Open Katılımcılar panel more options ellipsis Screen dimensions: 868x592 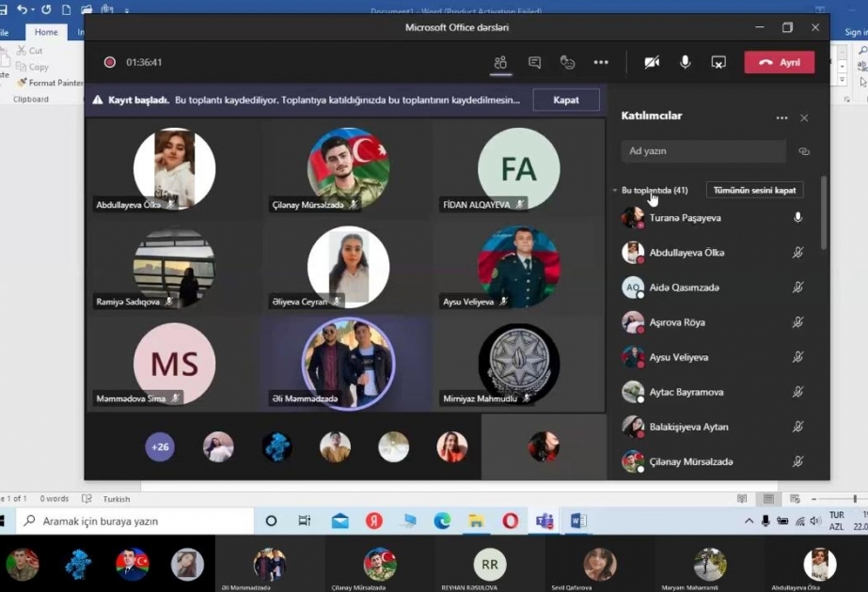click(781, 117)
